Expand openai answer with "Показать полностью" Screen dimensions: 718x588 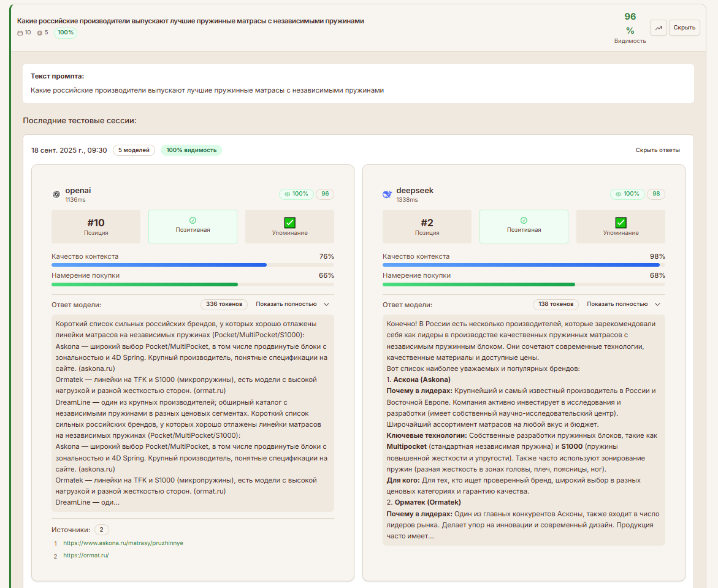[292, 304]
